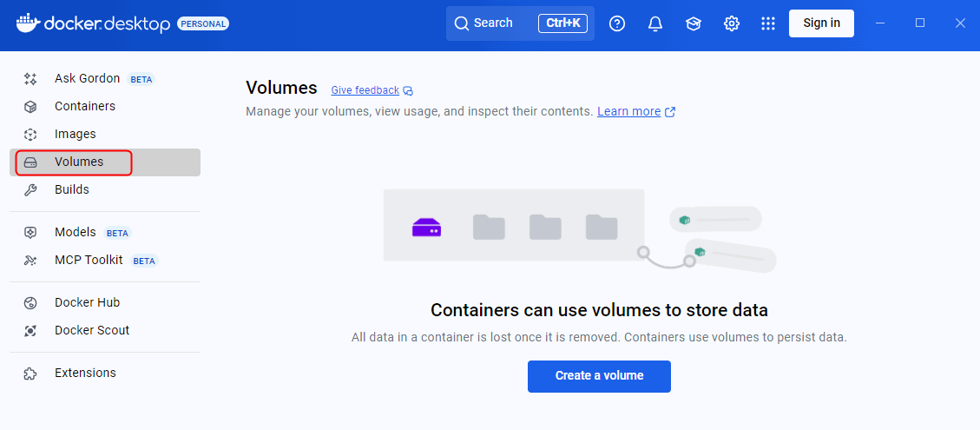Follow the Learn more link
The width and height of the screenshot is (980, 430).
[x=628, y=112]
